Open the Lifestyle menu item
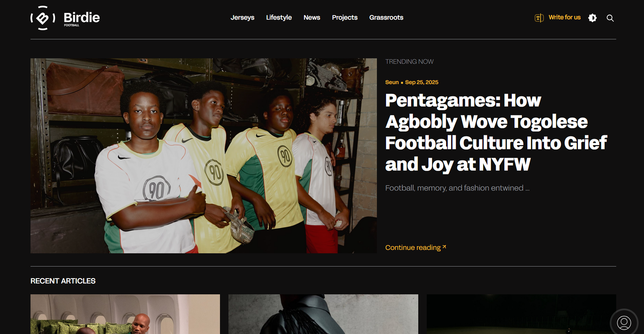644x334 pixels. point(279,18)
